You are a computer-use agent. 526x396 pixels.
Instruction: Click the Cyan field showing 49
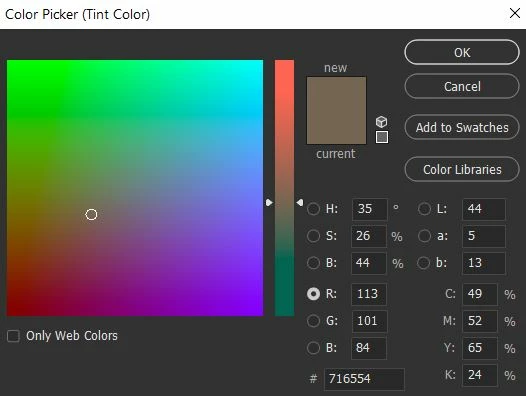[x=480, y=294]
